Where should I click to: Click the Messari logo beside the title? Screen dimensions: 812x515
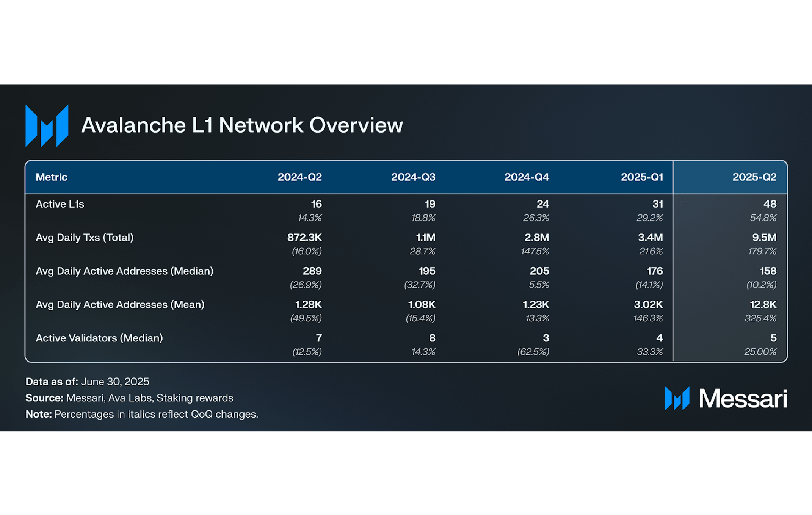[x=47, y=125]
